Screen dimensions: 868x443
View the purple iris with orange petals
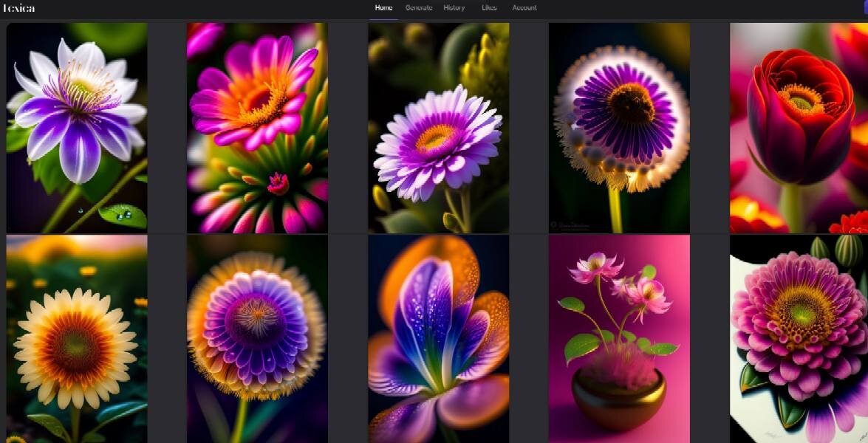[438, 339]
